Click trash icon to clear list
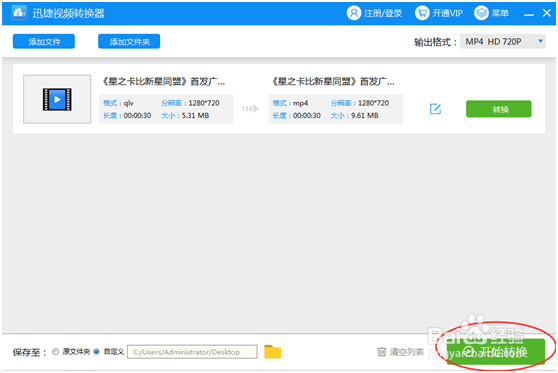 point(381,352)
